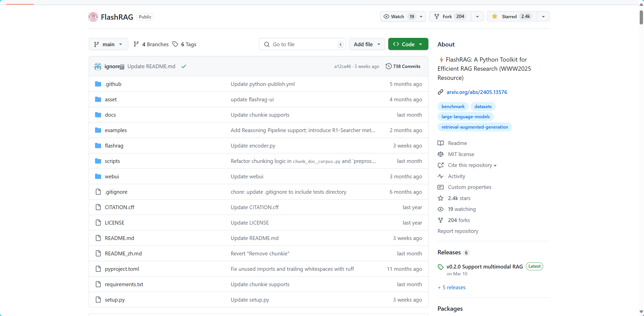Screen dimensions: 644x316
Task: Open the arxiv.org/abs/2405.13576 link
Action: coord(477,92)
